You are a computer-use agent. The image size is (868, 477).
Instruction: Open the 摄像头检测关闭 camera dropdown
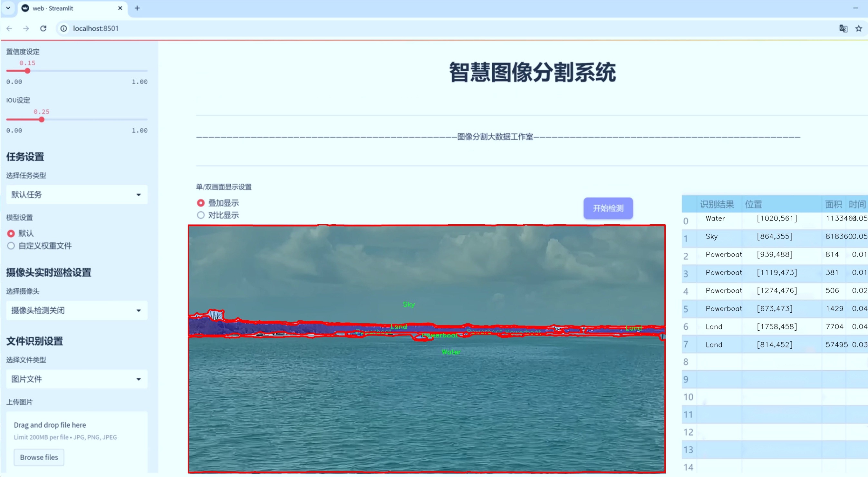click(x=77, y=310)
